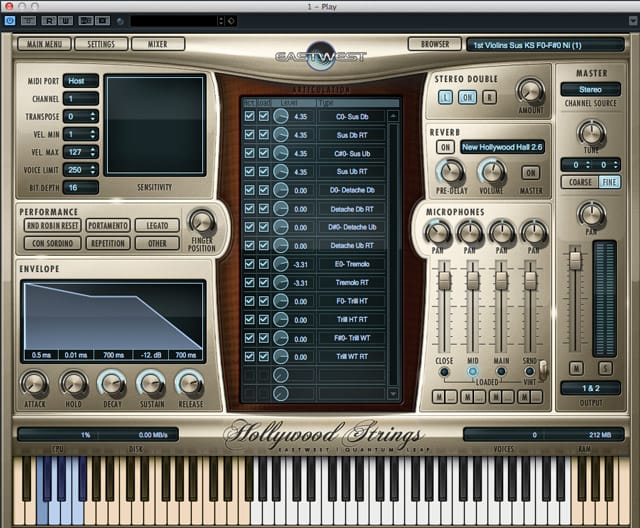
Task: Click the Surround microphone Pan knob
Action: point(534,233)
